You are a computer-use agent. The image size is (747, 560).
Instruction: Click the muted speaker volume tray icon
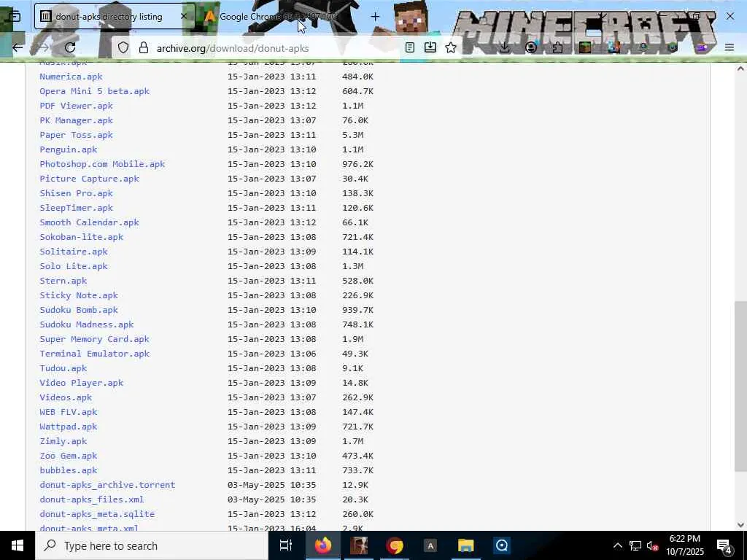652,545
